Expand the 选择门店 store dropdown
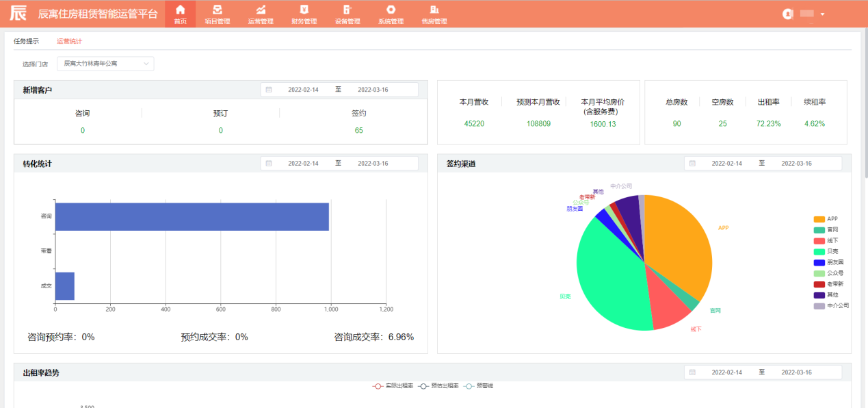Viewport: 868px width, 408px height. tap(105, 64)
